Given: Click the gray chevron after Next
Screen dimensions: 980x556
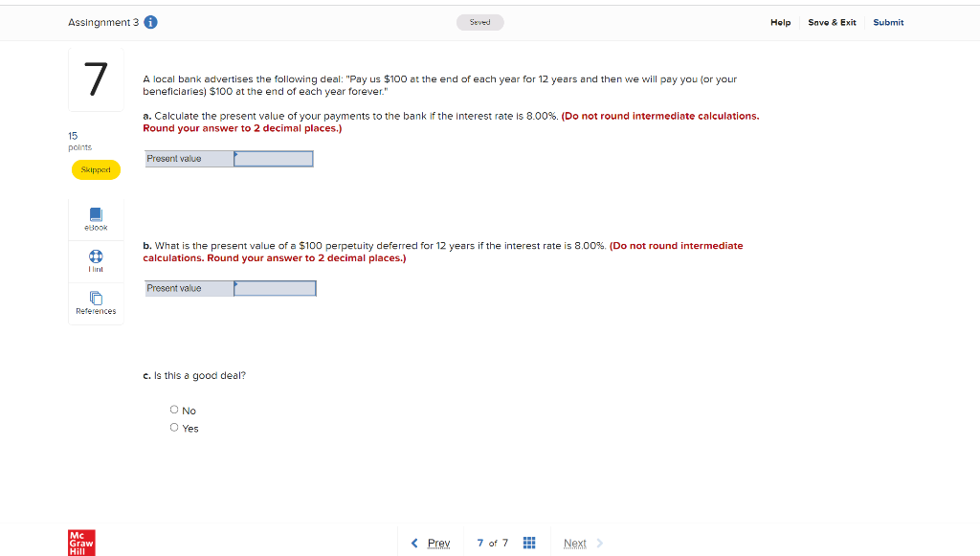Looking at the screenshot, I should tap(600, 543).
